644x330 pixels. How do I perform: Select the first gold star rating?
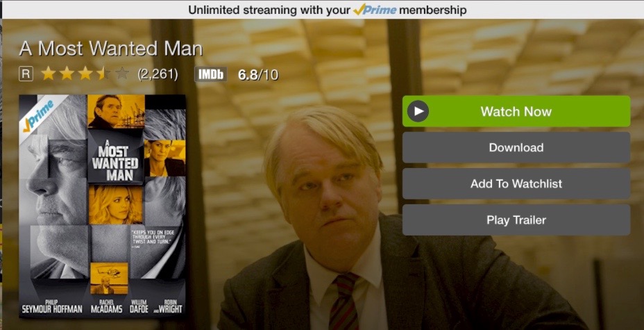pos(49,74)
